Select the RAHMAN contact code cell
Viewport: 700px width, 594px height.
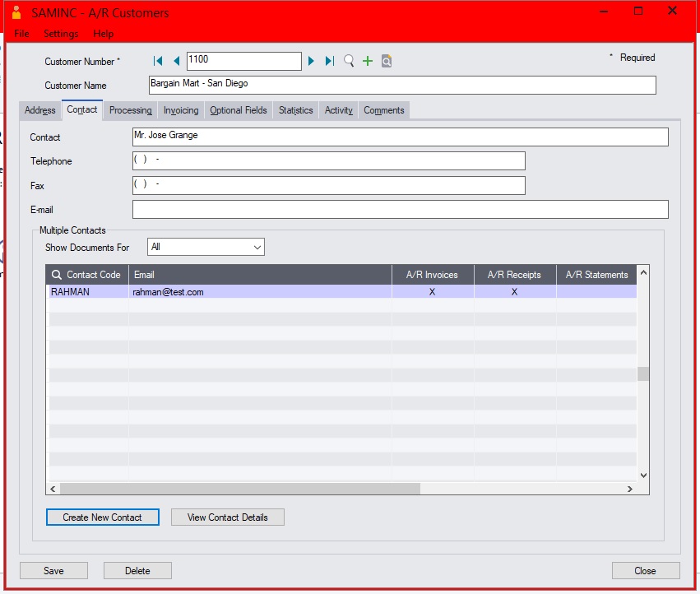pyautogui.click(x=88, y=291)
